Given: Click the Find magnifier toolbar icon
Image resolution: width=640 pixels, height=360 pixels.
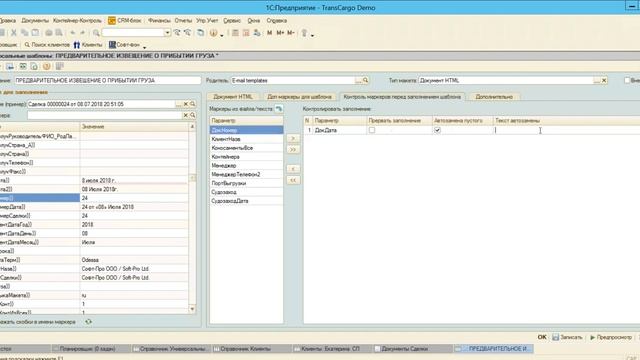Looking at the screenshot, I should (x=96, y=33).
